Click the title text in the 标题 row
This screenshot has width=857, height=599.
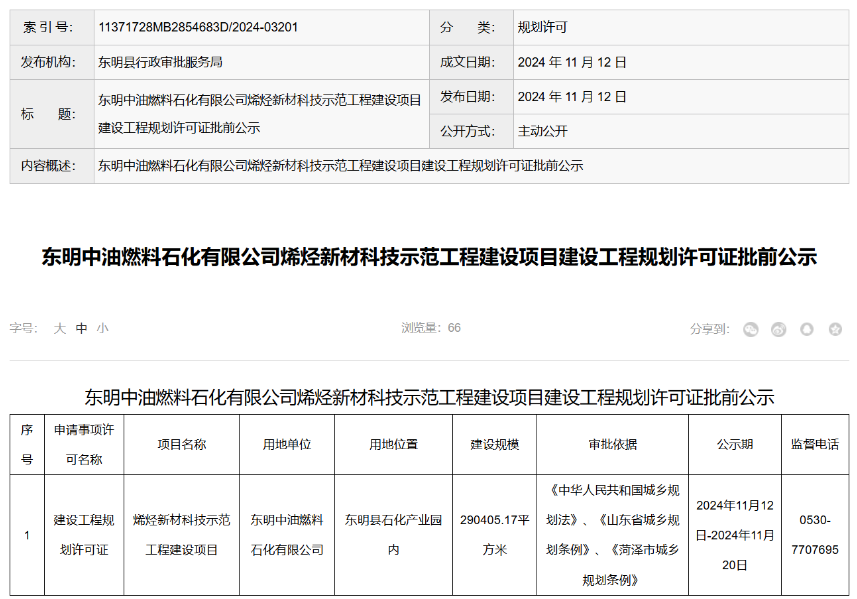(260, 114)
